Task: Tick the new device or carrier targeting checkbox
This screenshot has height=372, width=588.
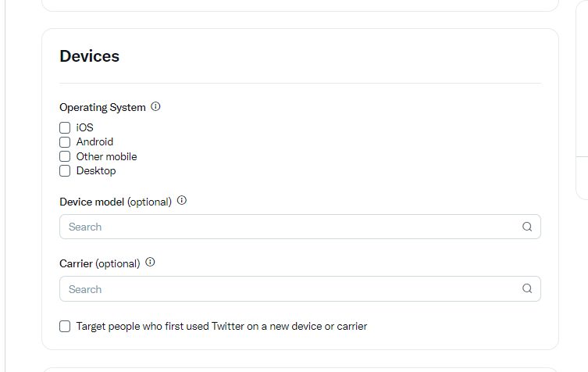Action: [x=65, y=327]
